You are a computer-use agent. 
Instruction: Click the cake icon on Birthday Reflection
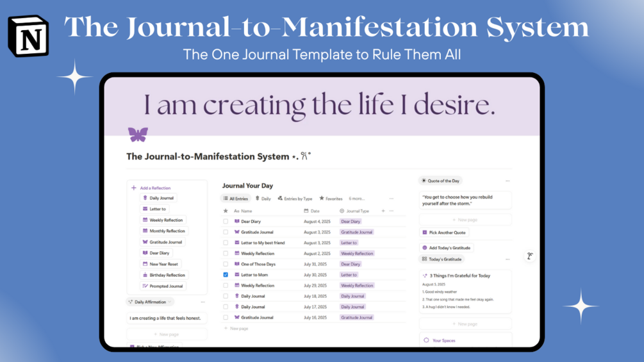(x=145, y=275)
